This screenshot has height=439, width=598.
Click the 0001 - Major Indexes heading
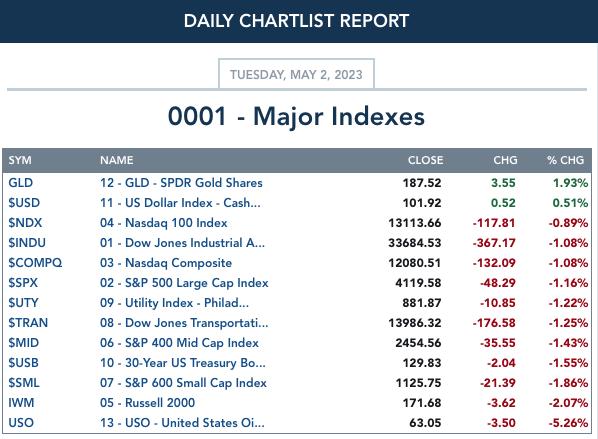pyautogui.click(x=296, y=116)
